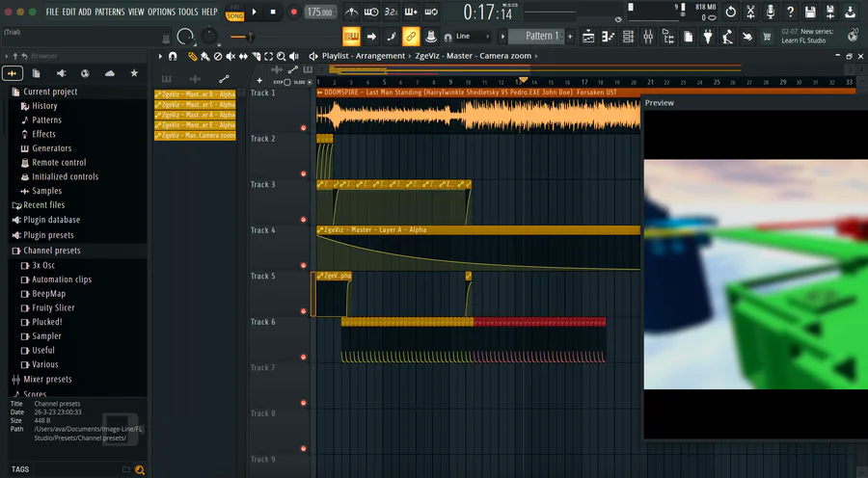Click the microphone one-click recording icon

(771, 12)
